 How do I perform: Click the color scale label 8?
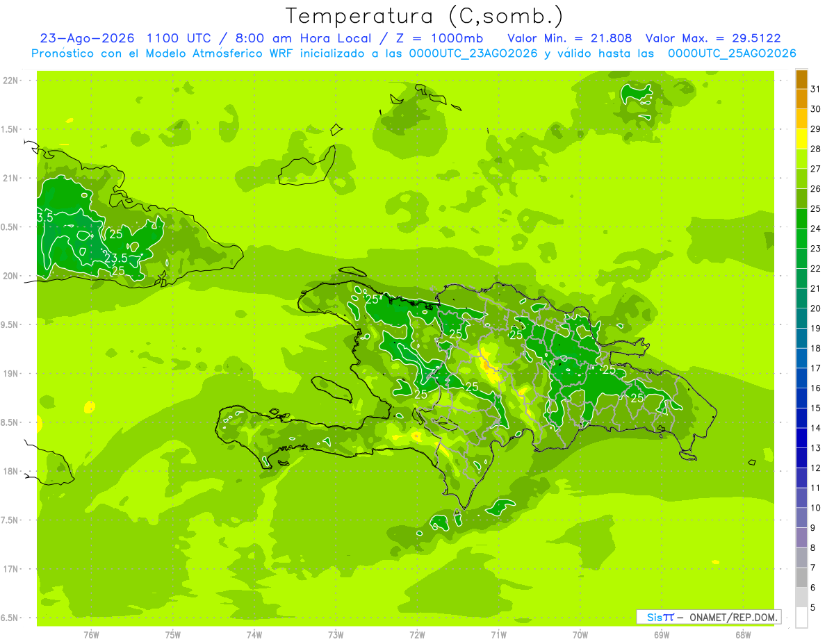[x=813, y=548]
